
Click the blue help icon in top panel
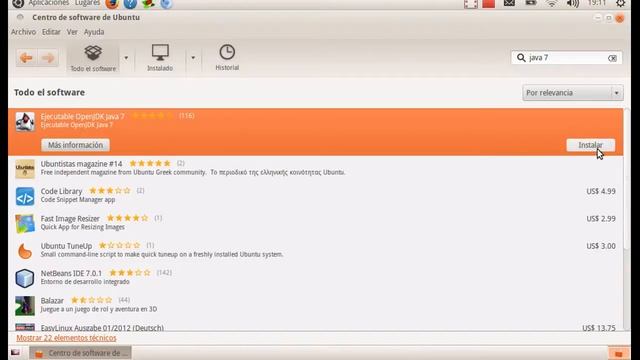130,4
